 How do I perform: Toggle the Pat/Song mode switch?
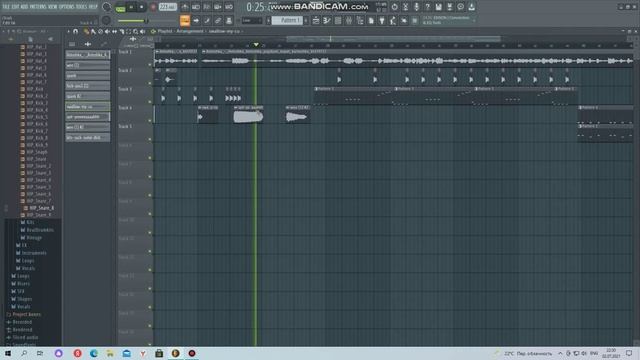tap(120, 7)
